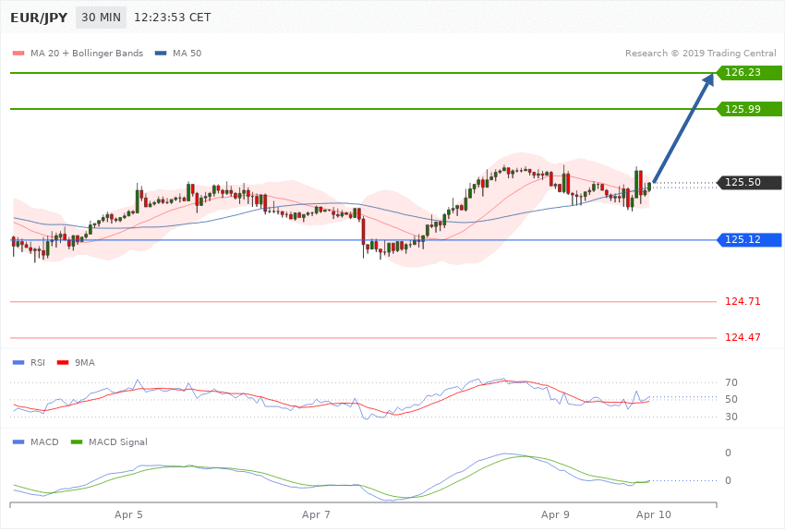Click the blue RSI legend swatch
The image size is (785, 532).
click(18, 362)
